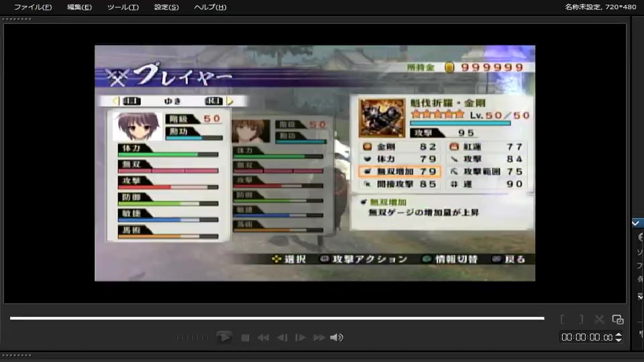Click the scissors split clip icon

pyautogui.click(x=599, y=319)
